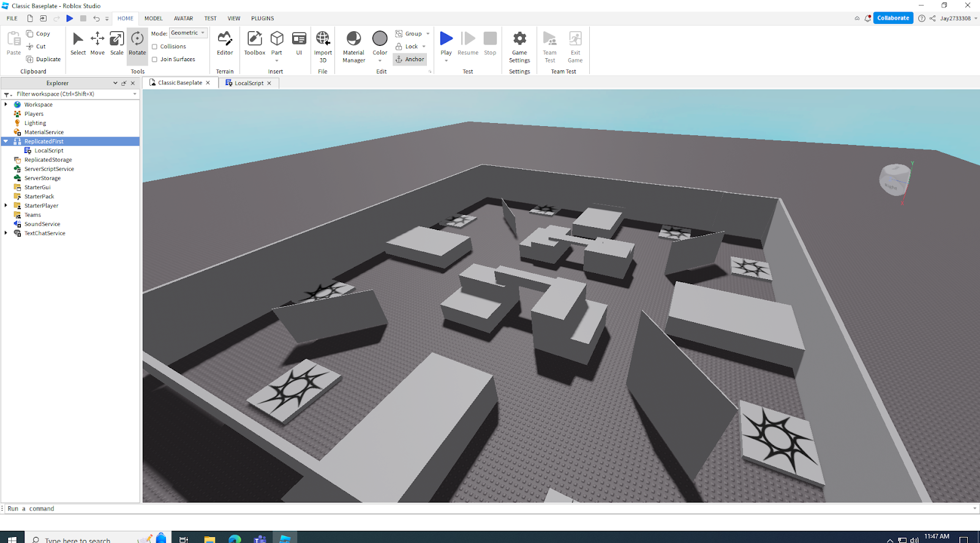Close the Classic Baseplate tab

(208, 83)
